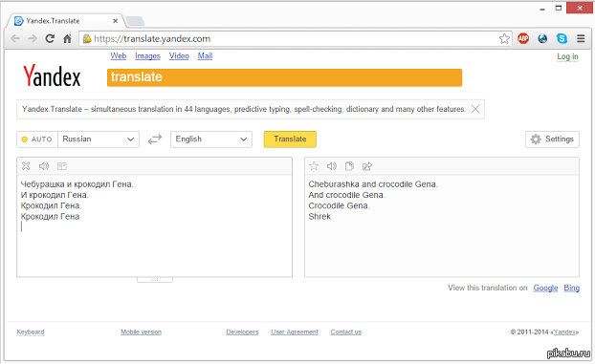Open the Contact us link
This screenshot has width=595, height=364.
(345, 332)
